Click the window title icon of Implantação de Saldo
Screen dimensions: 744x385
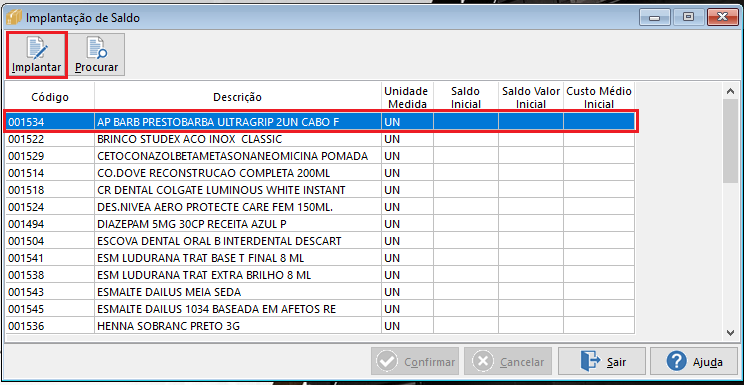14,18
